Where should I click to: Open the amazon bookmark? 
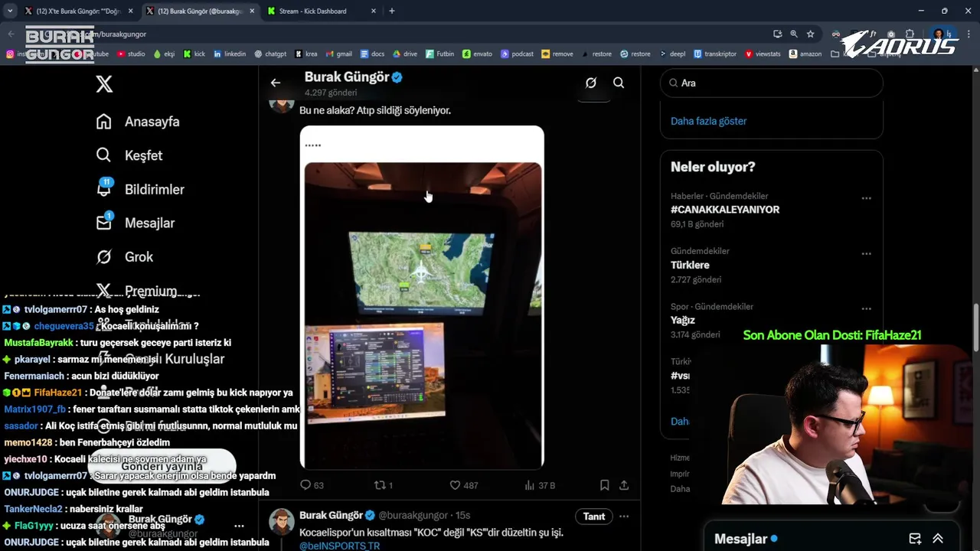(x=805, y=54)
